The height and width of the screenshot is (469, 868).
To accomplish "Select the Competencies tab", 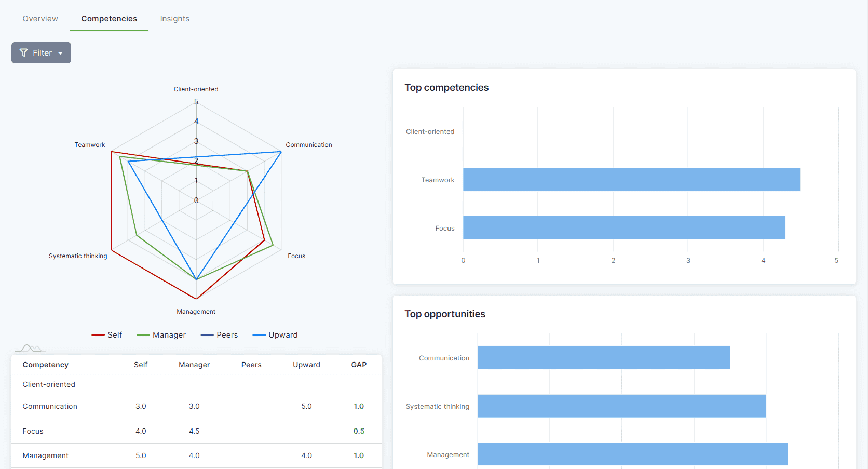I will pyautogui.click(x=109, y=19).
